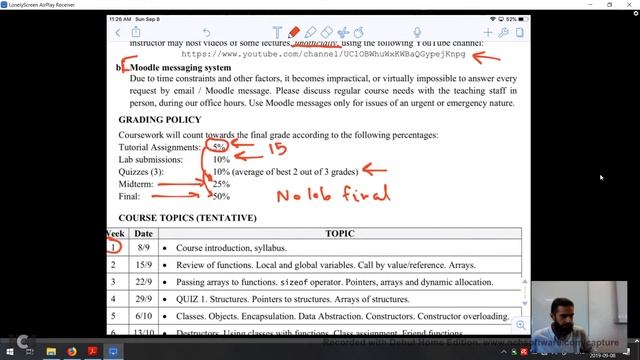Click the '50%' final value
The height and width of the screenshot is (360, 640).
click(x=221, y=196)
